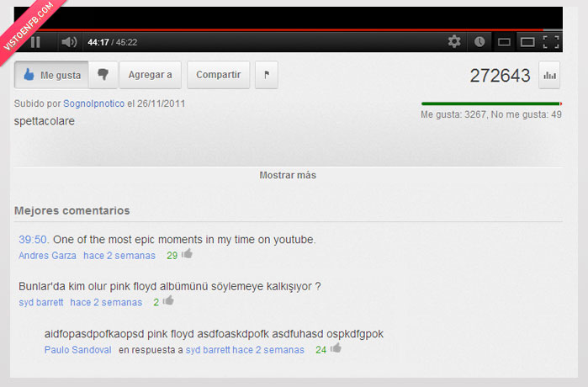Click the 'spettacolare' description text
The height and width of the screenshot is (387, 588).
coord(45,121)
